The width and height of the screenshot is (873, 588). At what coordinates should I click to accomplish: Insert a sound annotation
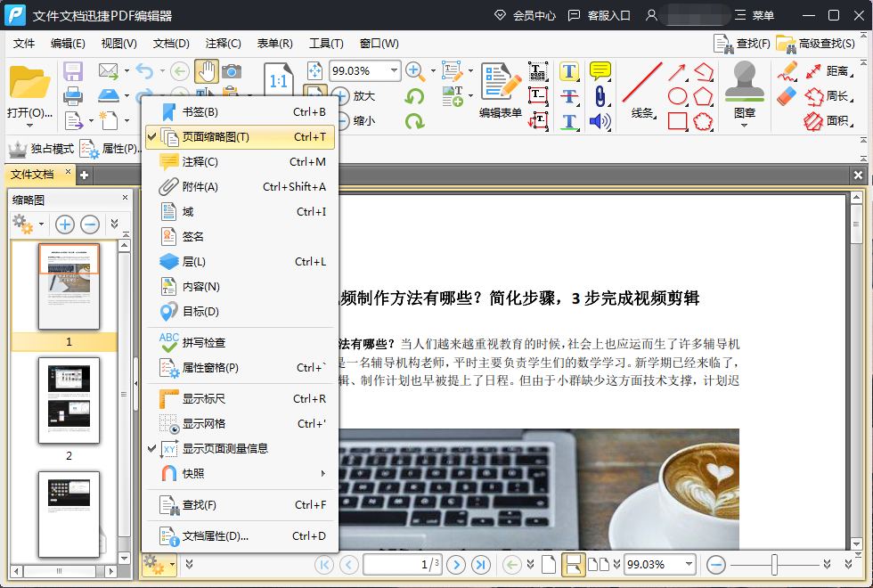click(600, 121)
